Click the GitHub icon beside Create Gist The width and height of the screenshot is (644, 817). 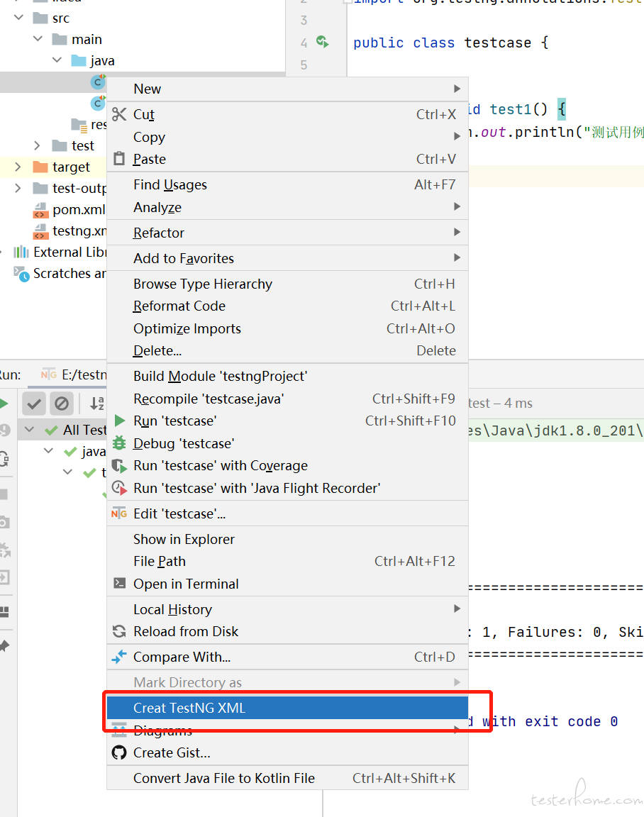[119, 752]
